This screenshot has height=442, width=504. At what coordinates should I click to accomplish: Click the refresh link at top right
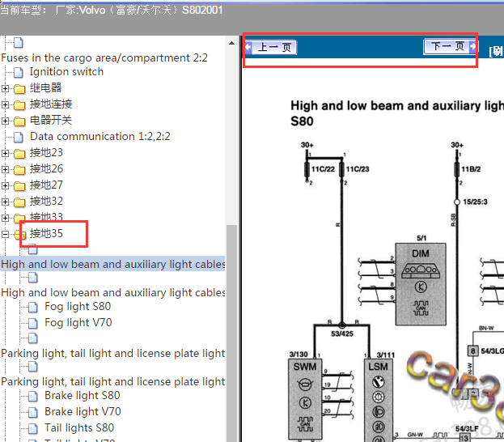pyautogui.click(x=496, y=51)
